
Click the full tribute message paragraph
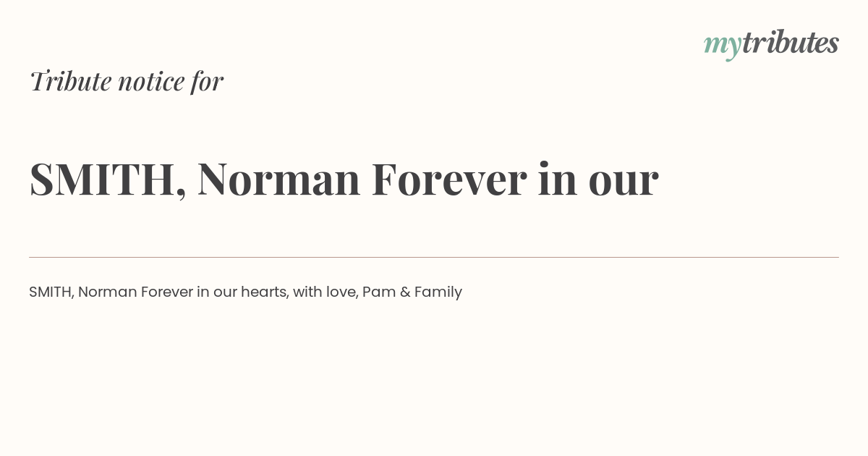245,292
